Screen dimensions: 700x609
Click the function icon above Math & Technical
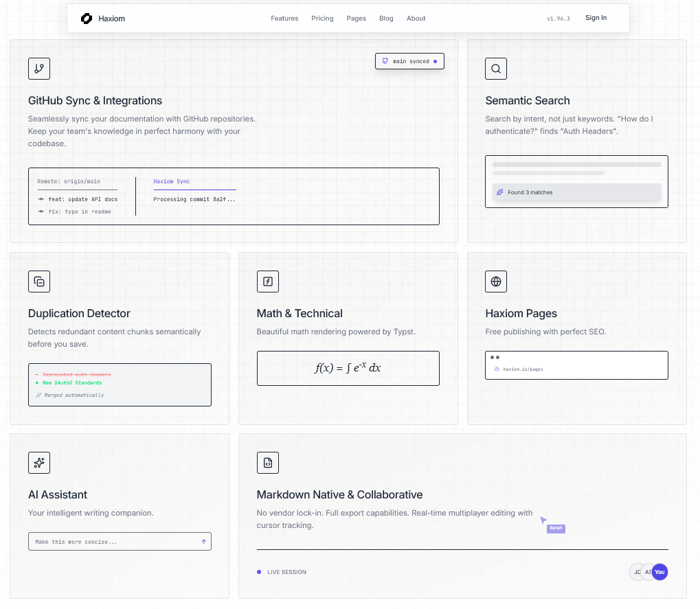click(x=267, y=281)
